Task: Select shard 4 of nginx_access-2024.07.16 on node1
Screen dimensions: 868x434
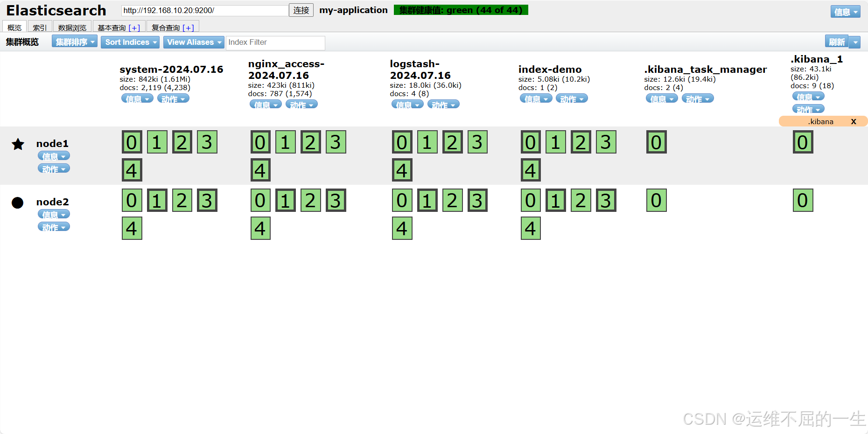Action: click(x=261, y=170)
